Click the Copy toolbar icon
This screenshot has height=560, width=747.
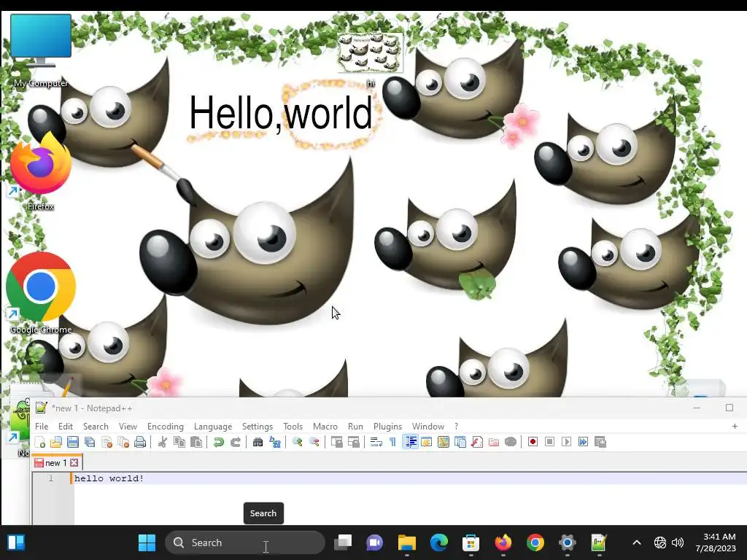point(179,443)
